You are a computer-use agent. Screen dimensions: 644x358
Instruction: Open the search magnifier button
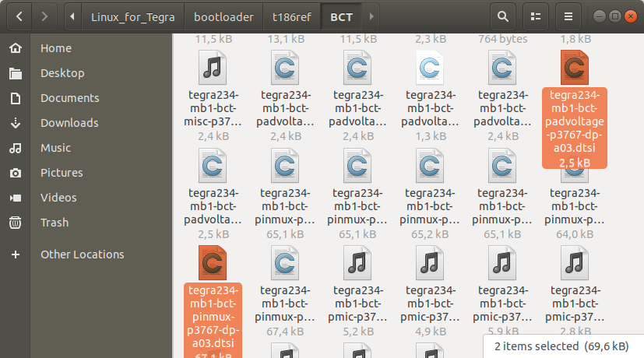503,17
